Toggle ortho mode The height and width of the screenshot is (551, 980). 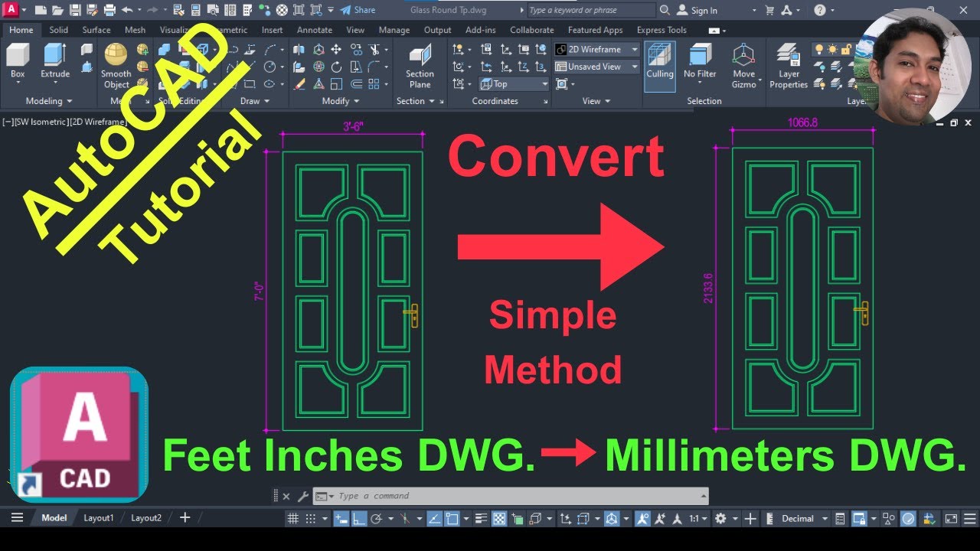[359, 518]
